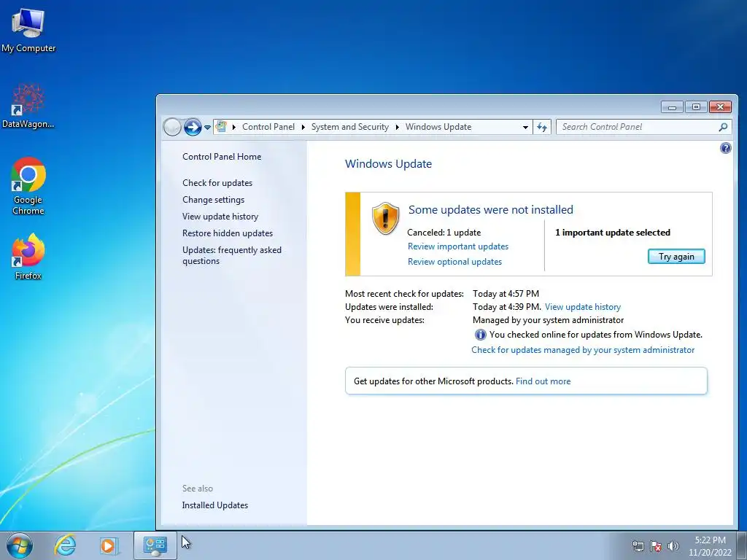
Task: Click the Control Panel icon in the address bar
Action: [221, 127]
